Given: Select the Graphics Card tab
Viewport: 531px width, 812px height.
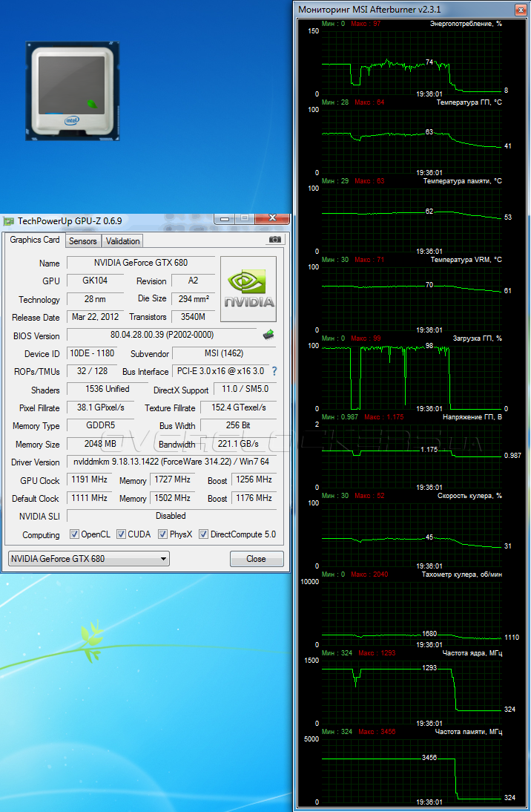Looking at the screenshot, I should [35, 240].
